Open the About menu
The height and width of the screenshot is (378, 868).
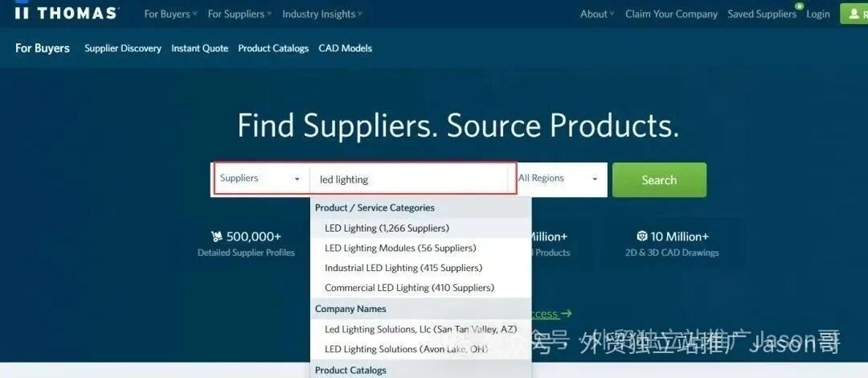pyautogui.click(x=597, y=14)
